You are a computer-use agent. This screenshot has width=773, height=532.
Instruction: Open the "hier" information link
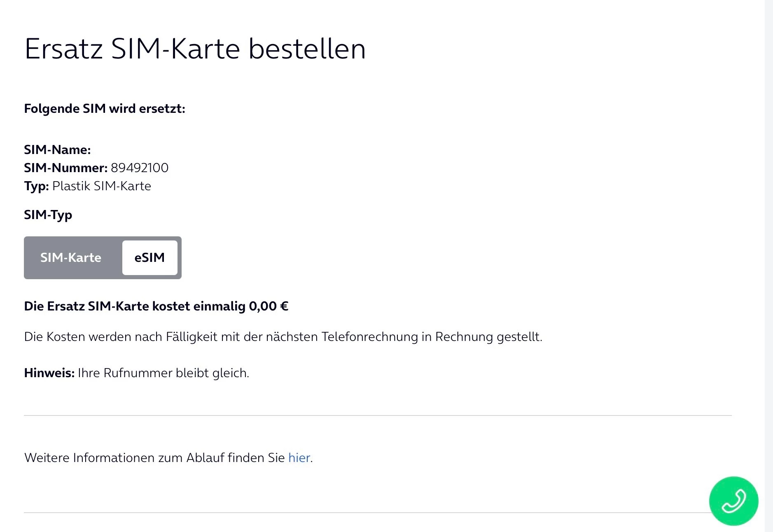(299, 458)
